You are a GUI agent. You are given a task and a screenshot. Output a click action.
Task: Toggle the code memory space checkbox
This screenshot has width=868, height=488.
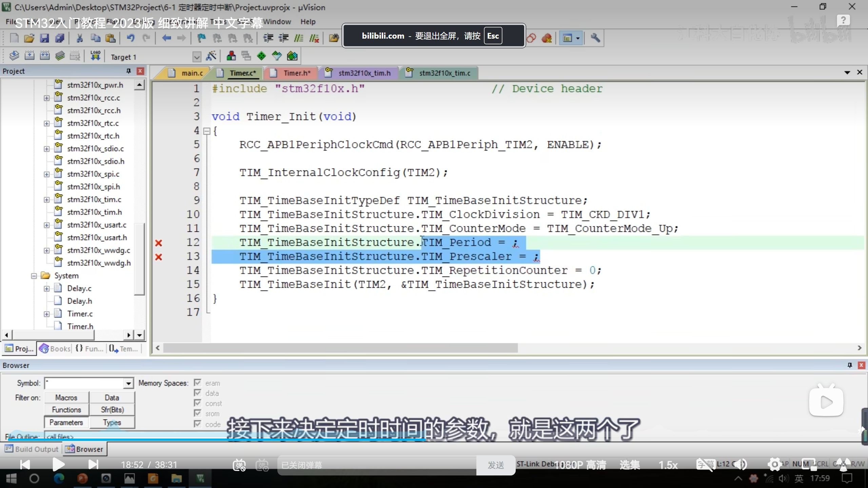[198, 424]
